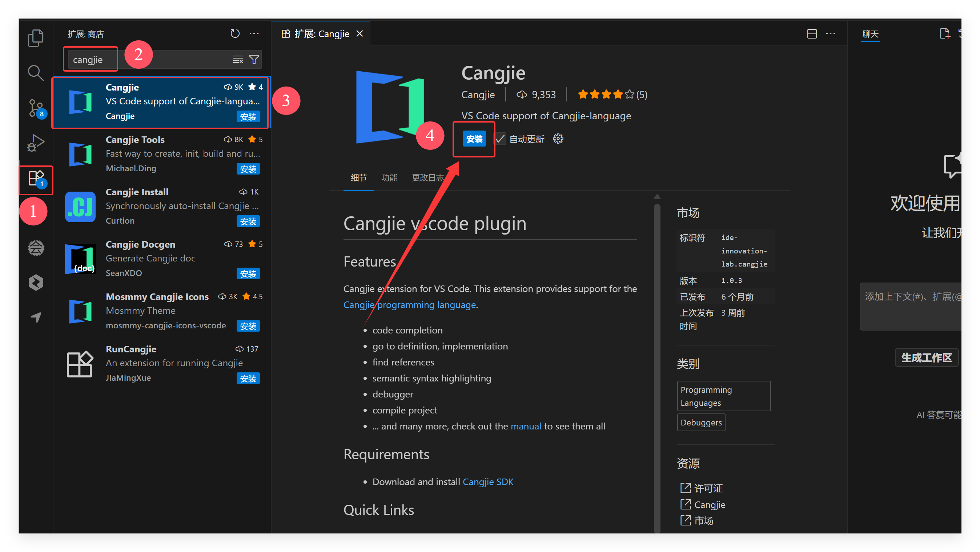
Task: Open the Cangjie SDK link
Action: point(488,482)
